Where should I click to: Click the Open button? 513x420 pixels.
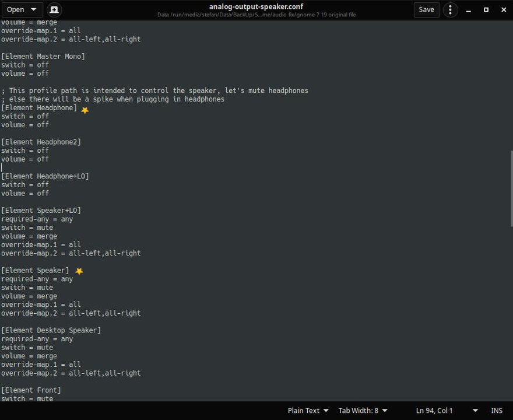15,10
